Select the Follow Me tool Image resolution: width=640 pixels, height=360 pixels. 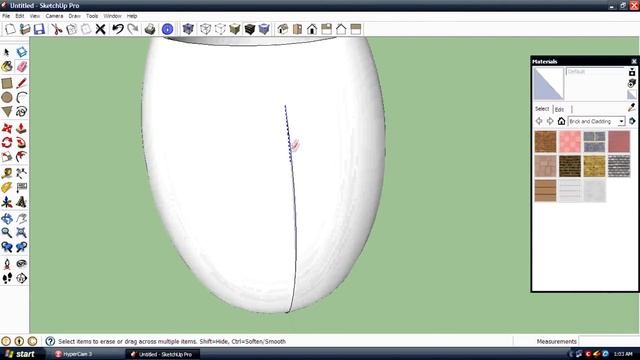click(x=21, y=142)
